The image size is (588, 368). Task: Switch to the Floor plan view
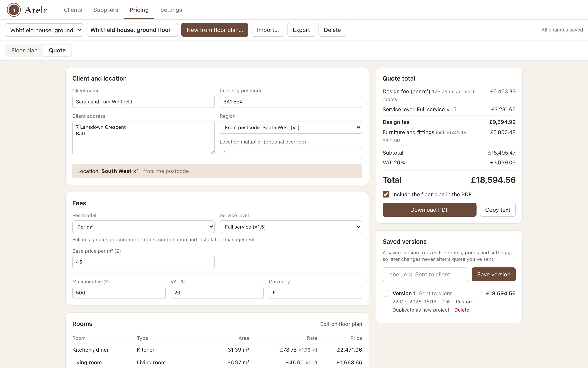coord(24,50)
